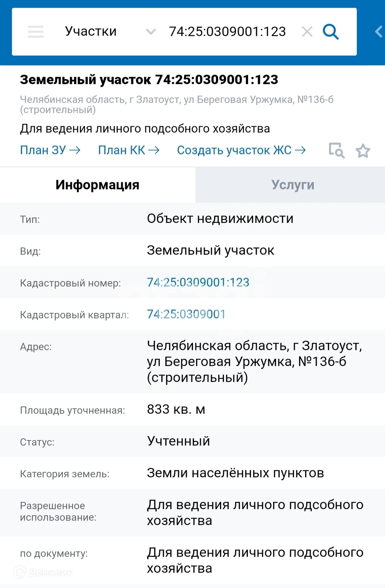Click into the cadastral number search field

click(227, 32)
